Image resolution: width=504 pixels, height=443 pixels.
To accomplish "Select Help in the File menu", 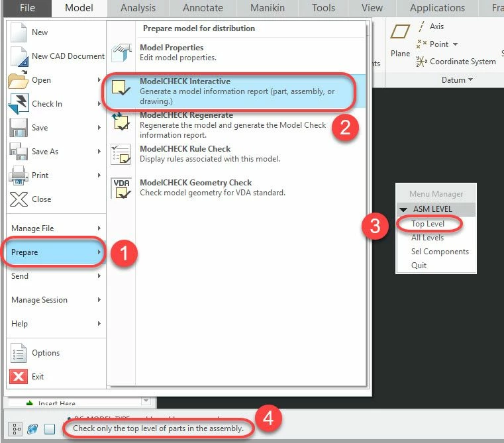I will [56, 323].
